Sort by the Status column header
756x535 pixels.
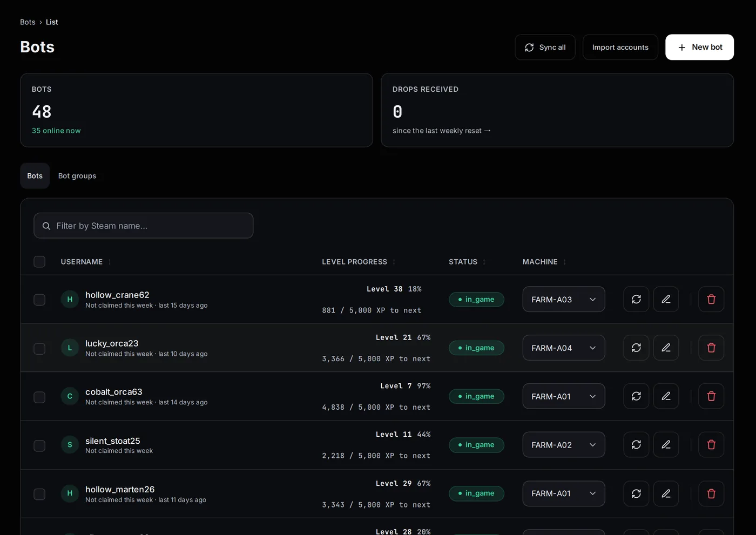(467, 262)
